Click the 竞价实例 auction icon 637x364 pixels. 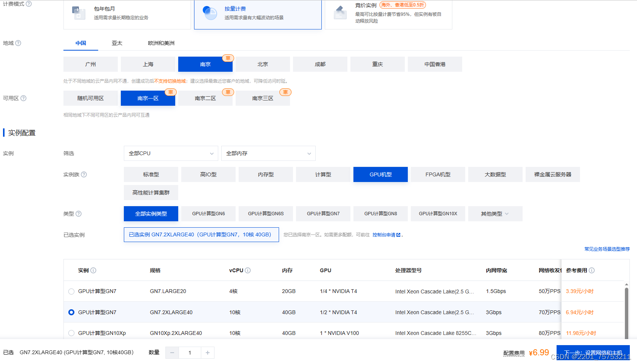340,12
